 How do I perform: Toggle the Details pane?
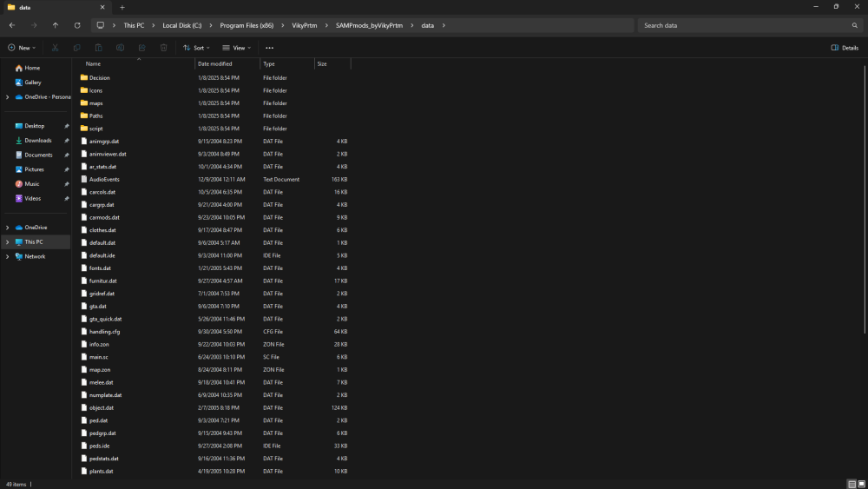pyautogui.click(x=845, y=48)
